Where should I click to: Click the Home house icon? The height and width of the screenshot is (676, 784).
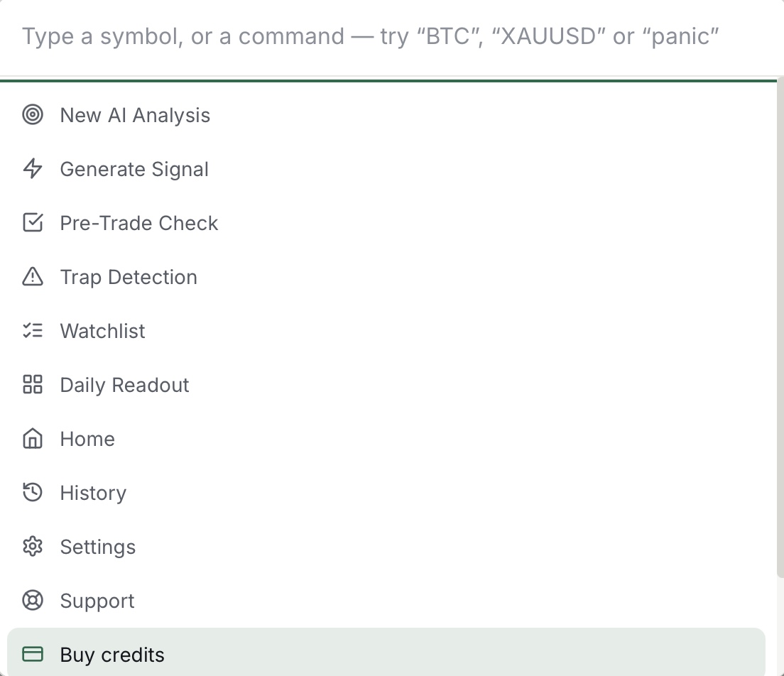pyautogui.click(x=33, y=439)
